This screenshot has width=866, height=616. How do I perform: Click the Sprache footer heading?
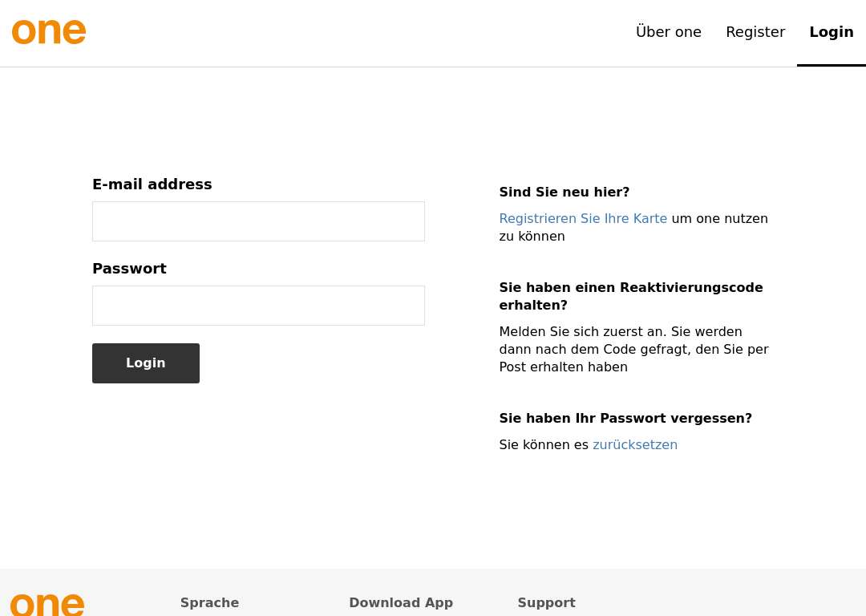[x=209, y=602]
